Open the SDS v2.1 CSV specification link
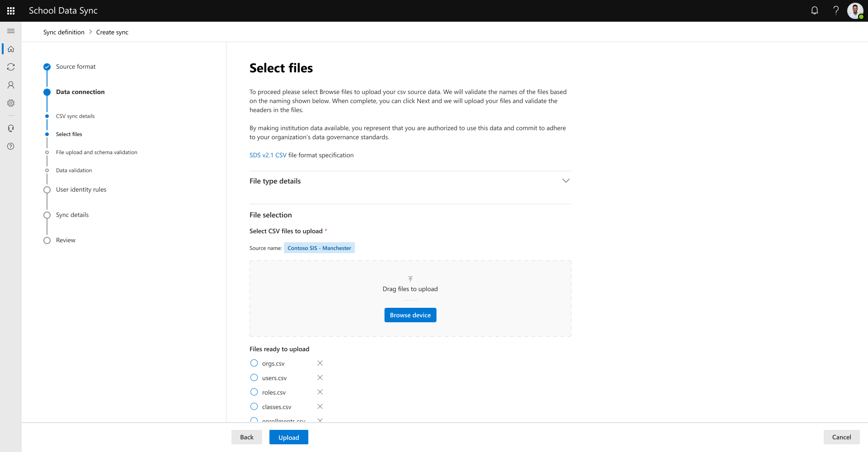The image size is (868, 452). tap(268, 155)
